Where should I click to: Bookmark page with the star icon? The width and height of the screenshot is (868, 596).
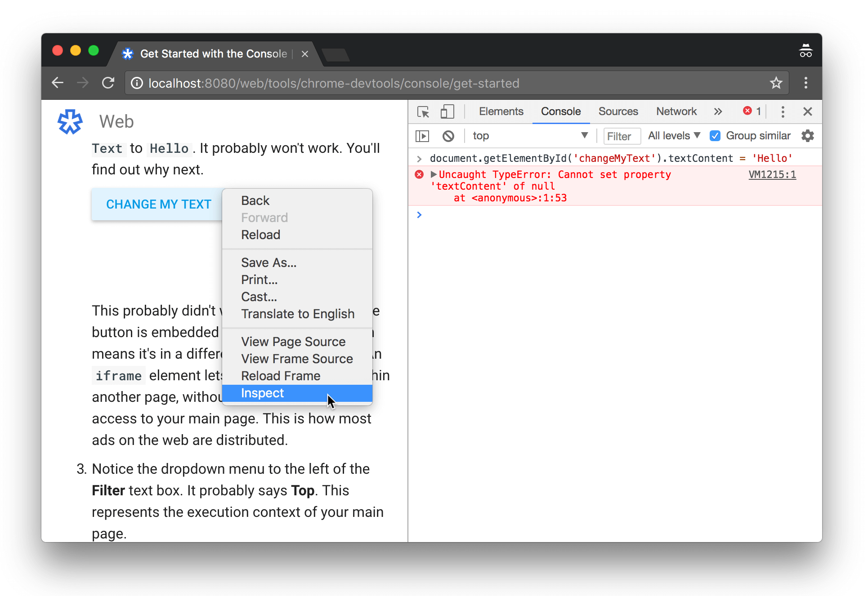[776, 83]
